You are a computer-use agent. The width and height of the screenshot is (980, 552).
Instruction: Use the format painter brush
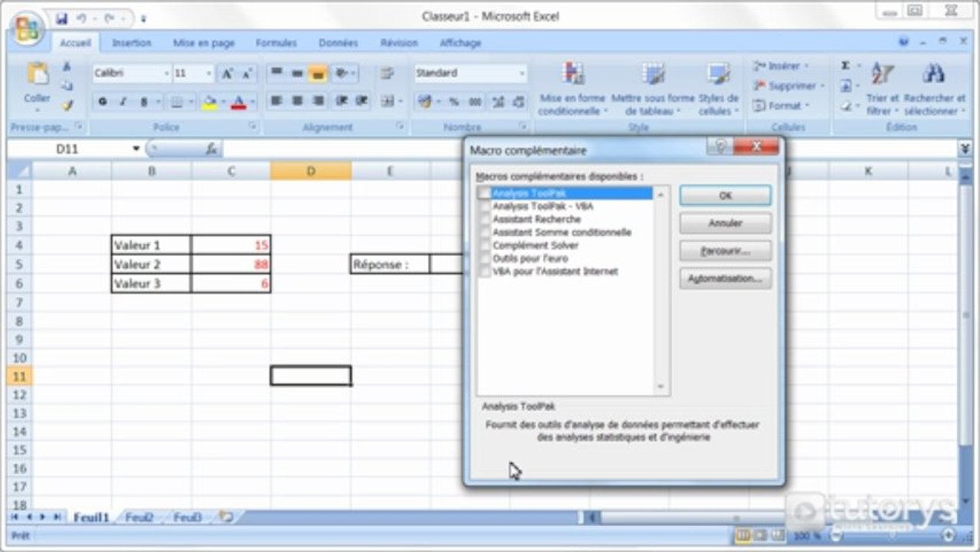(67, 105)
